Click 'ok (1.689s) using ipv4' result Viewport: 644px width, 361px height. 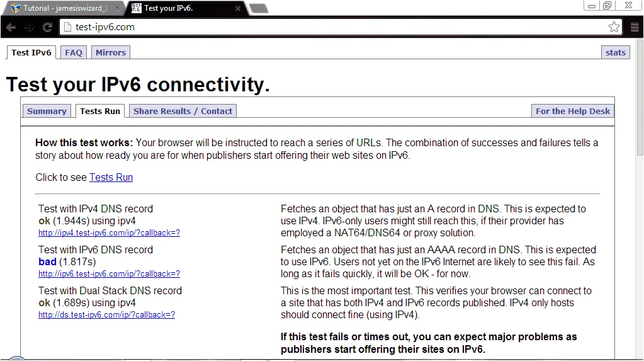pos(87,303)
